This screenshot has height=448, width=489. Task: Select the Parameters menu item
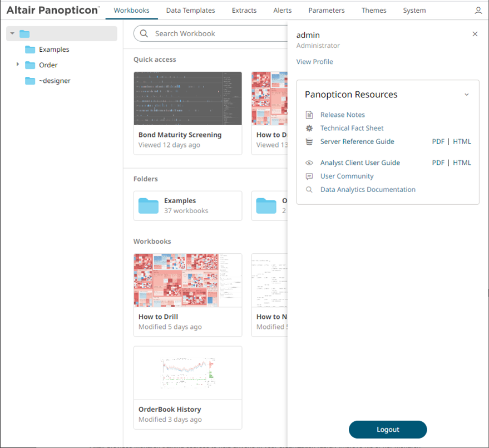tap(327, 10)
